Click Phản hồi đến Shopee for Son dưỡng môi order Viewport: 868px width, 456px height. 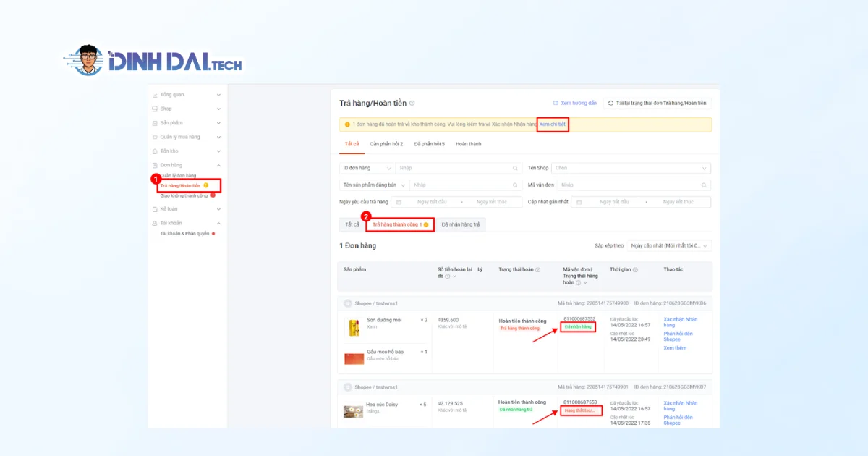678,337
